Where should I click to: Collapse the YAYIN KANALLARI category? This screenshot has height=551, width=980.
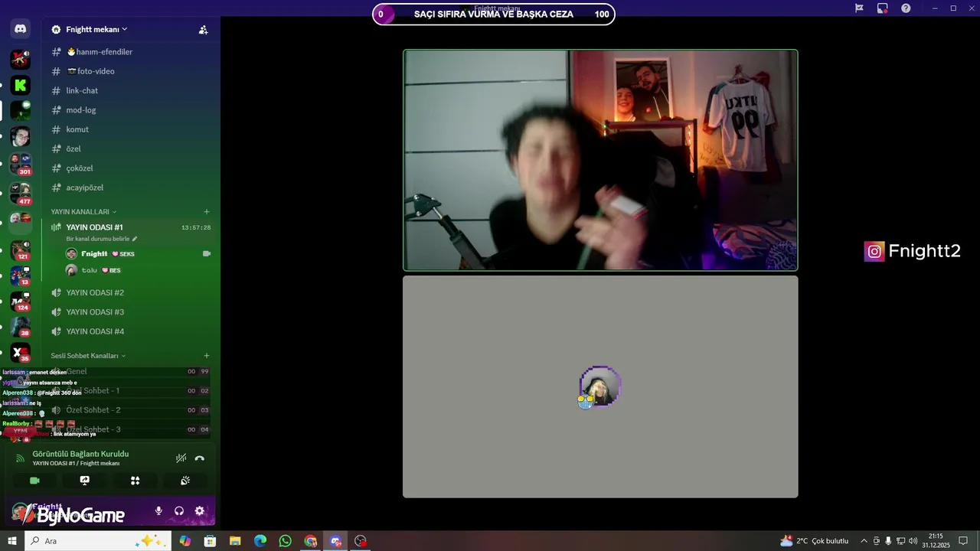(83, 212)
